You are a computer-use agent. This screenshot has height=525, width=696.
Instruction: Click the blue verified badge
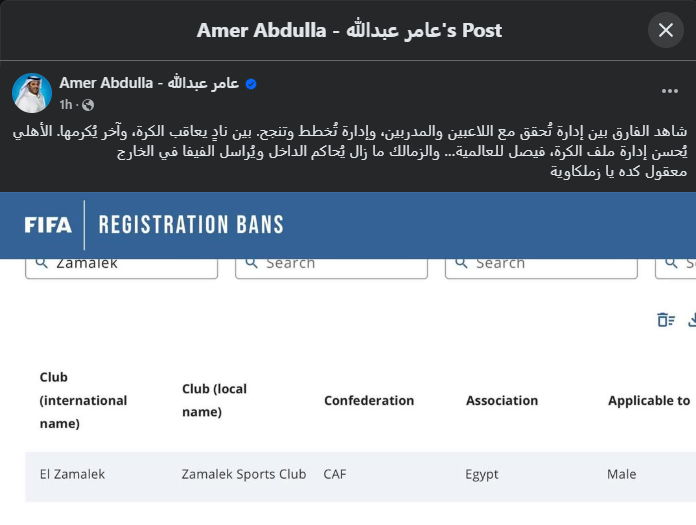251,84
